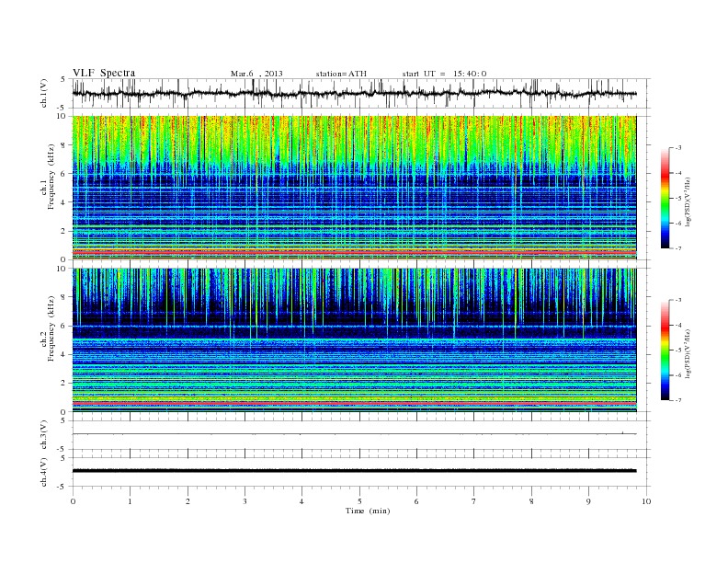Click the ch.4 thick voltage trace
Screen dimensions: 728x563
click(x=354, y=471)
